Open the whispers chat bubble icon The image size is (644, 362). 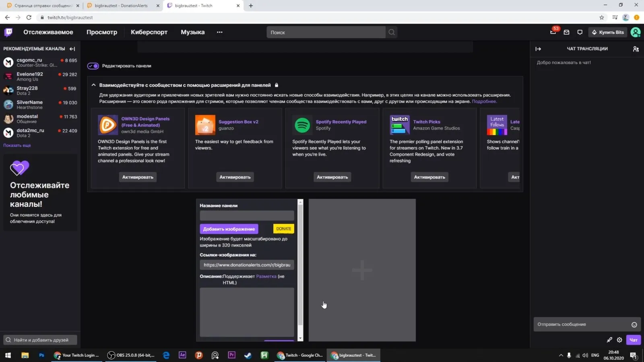[x=580, y=32]
